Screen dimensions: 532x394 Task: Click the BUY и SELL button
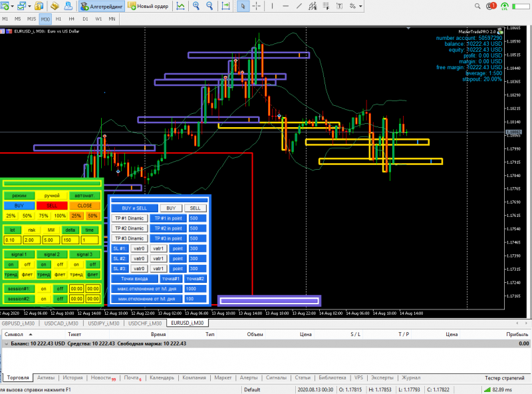[134, 208]
